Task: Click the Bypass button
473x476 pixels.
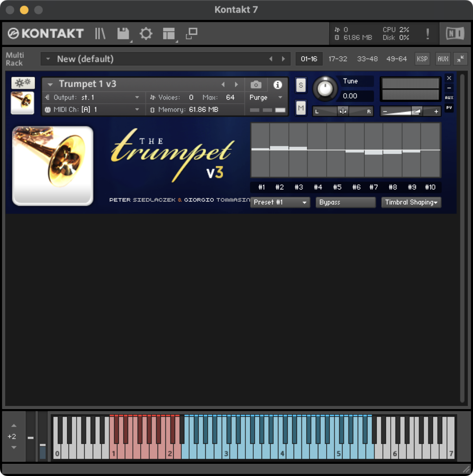Action: pos(346,202)
